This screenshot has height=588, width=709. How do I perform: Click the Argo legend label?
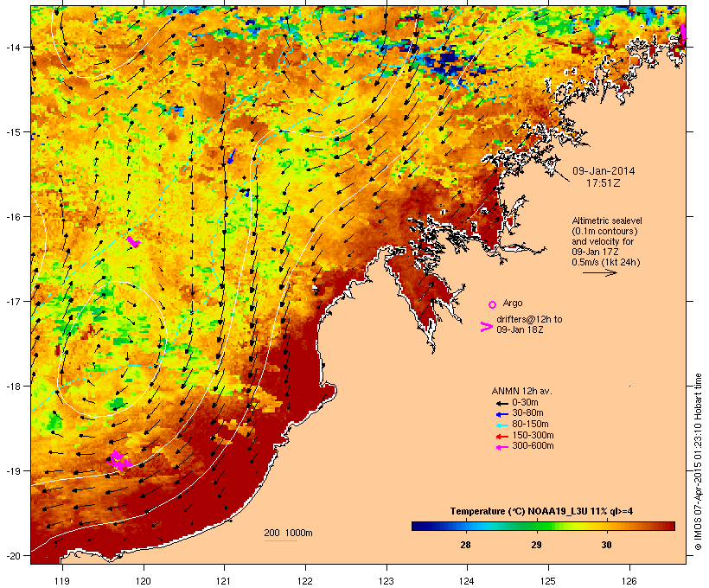(x=513, y=303)
